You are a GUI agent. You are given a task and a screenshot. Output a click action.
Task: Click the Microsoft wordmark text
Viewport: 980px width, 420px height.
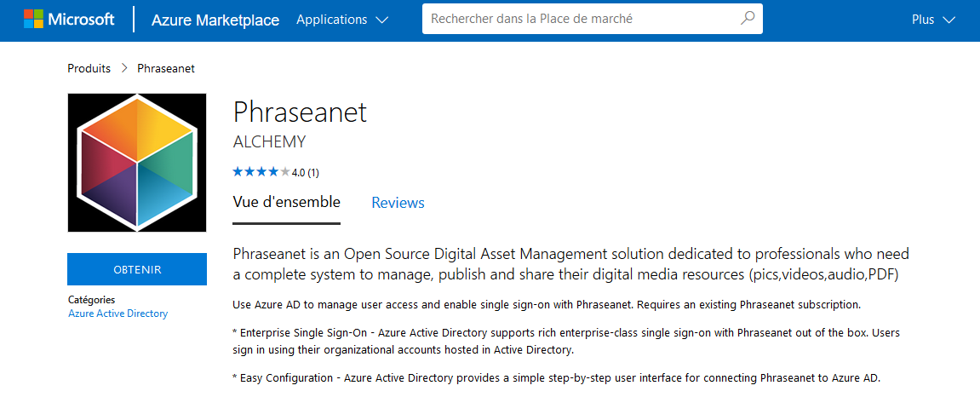(x=81, y=20)
